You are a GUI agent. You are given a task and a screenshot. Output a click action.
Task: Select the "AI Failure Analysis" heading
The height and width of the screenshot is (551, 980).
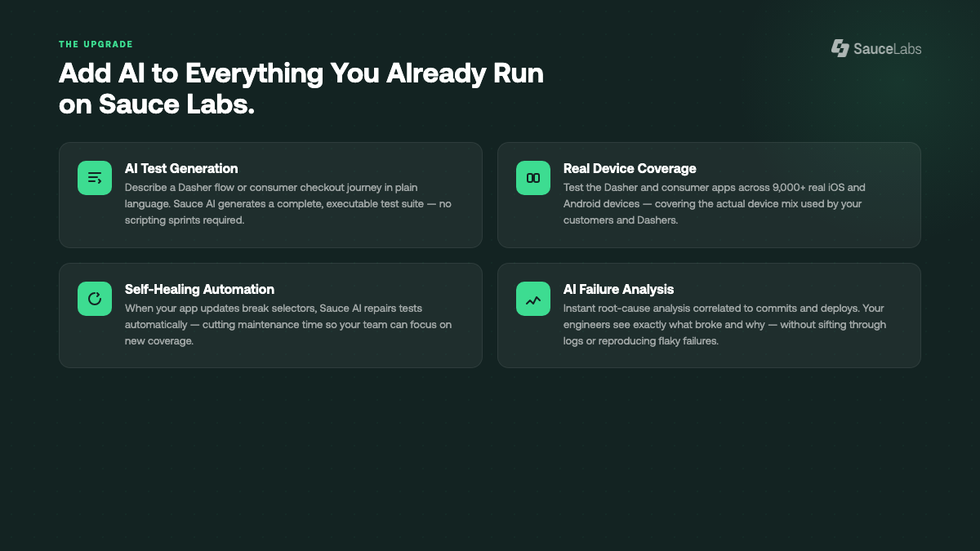[x=618, y=289]
